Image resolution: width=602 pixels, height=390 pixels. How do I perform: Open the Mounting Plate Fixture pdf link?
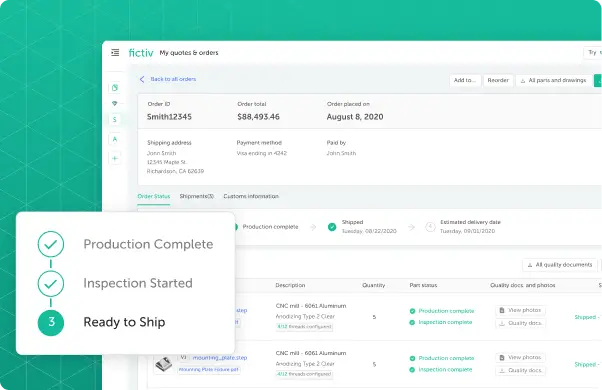[208, 369]
